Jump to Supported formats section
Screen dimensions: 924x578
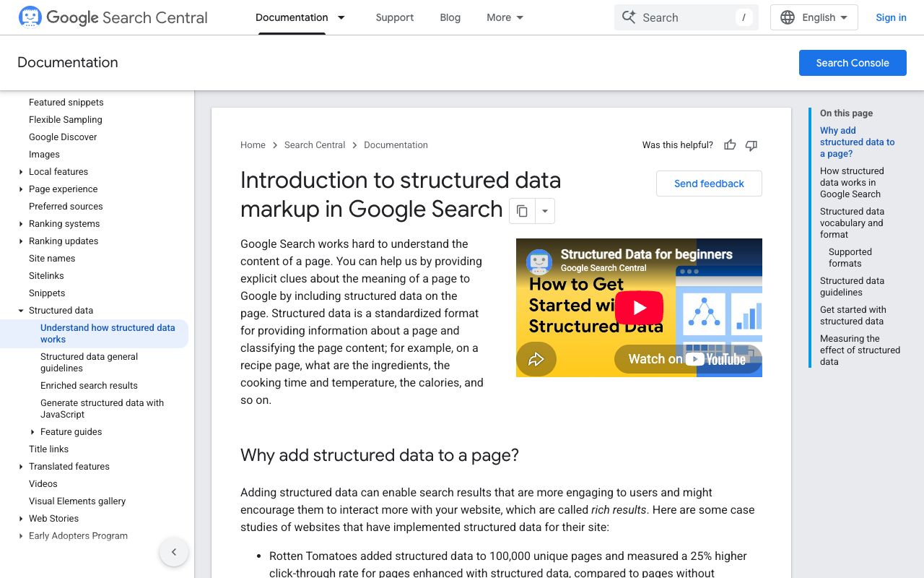point(850,258)
